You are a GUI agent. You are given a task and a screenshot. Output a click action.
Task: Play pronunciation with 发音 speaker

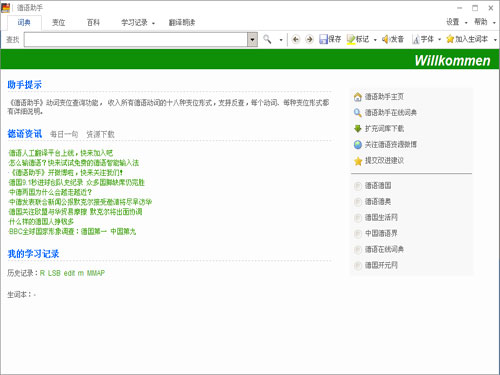click(x=386, y=39)
